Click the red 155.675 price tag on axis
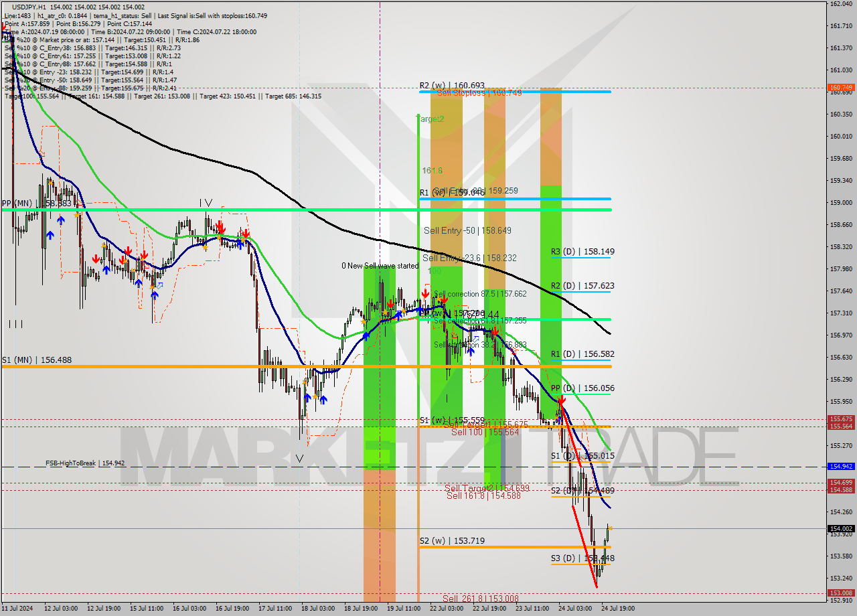This screenshot has height=616, width=857. [840, 419]
